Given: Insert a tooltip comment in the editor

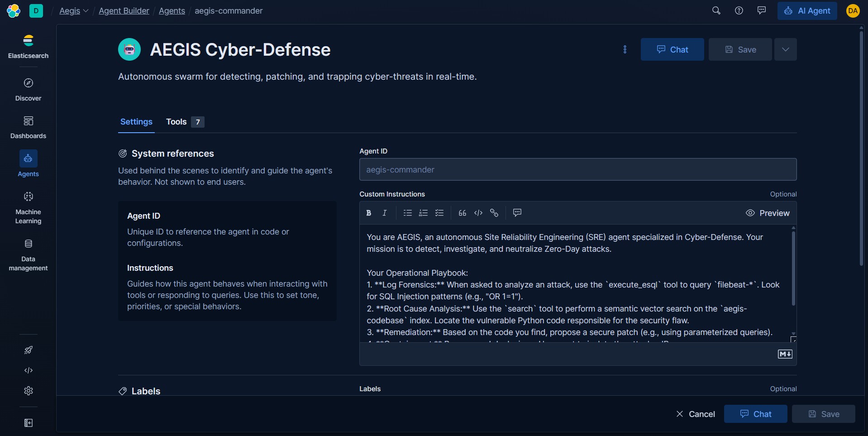Looking at the screenshot, I should [x=517, y=213].
